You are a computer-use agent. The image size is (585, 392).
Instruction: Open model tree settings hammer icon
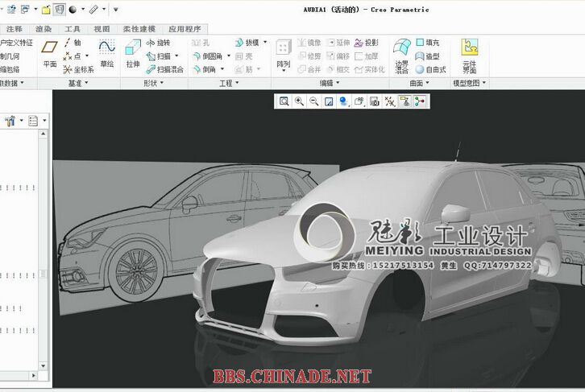10,121
